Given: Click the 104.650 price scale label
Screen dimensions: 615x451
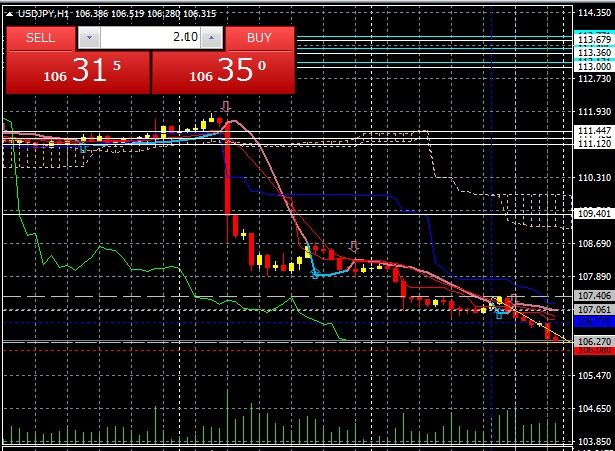Looking at the screenshot, I should point(595,409).
